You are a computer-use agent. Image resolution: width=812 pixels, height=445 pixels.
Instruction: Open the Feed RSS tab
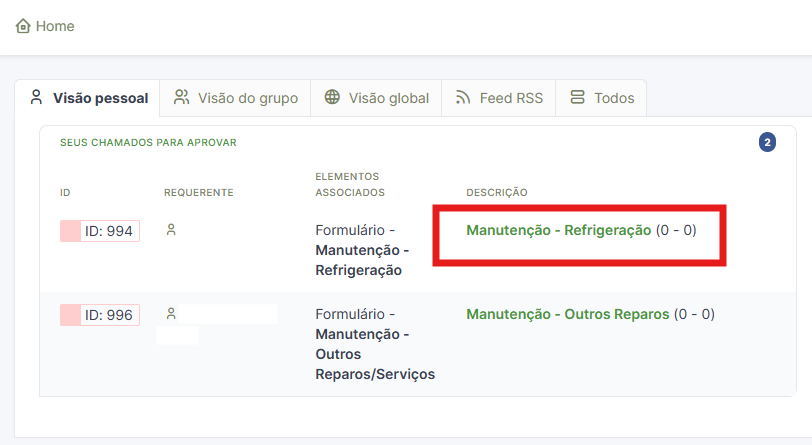coord(498,98)
